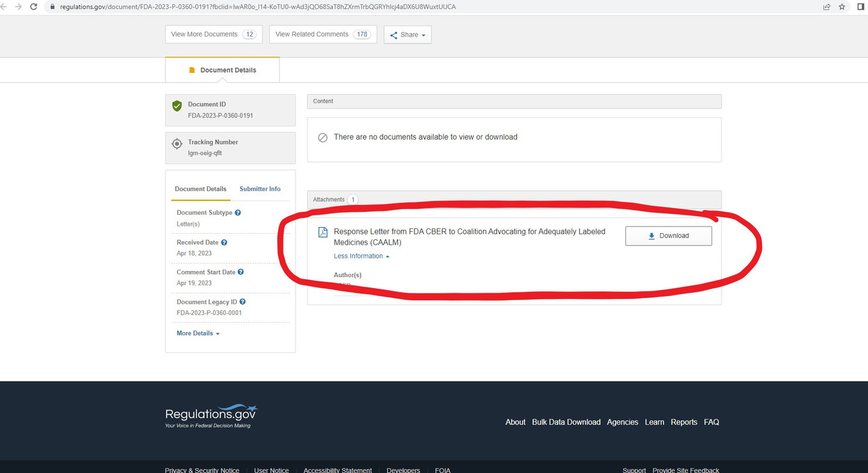Download the response letter attachment

(669, 236)
